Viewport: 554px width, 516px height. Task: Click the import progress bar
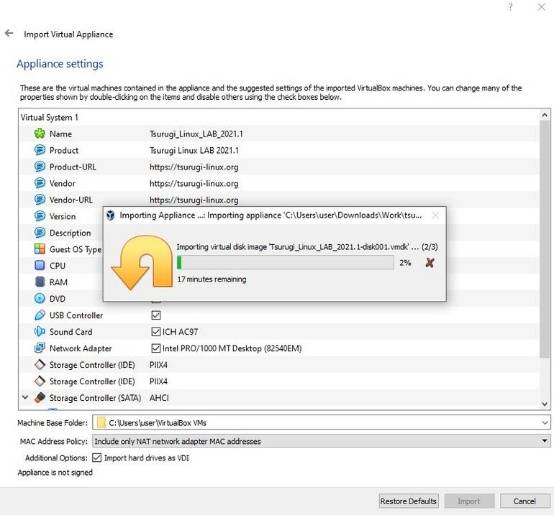tap(285, 263)
